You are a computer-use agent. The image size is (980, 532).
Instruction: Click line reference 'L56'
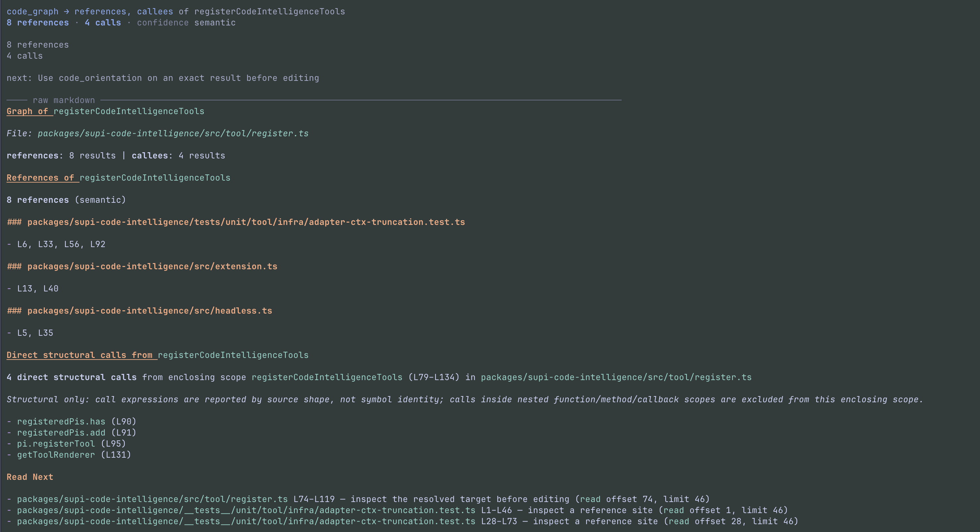72,244
